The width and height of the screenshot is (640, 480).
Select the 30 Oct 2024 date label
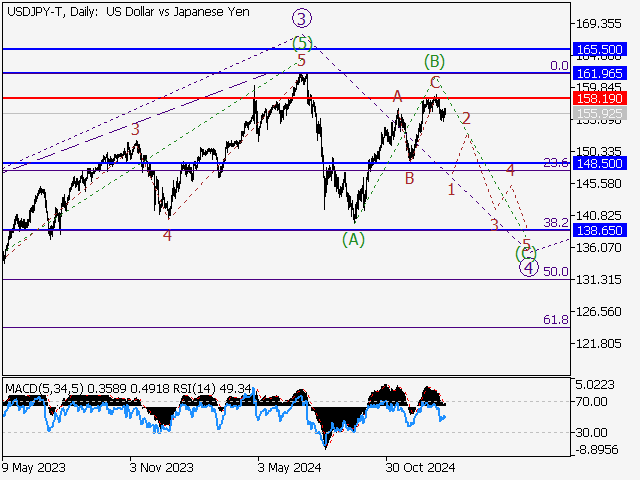(x=420, y=467)
